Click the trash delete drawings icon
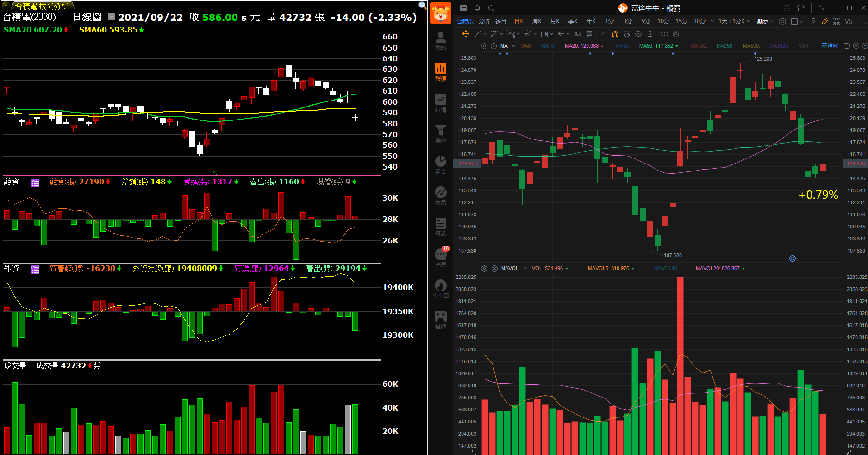The image size is (868, 455). click(650, 34)
